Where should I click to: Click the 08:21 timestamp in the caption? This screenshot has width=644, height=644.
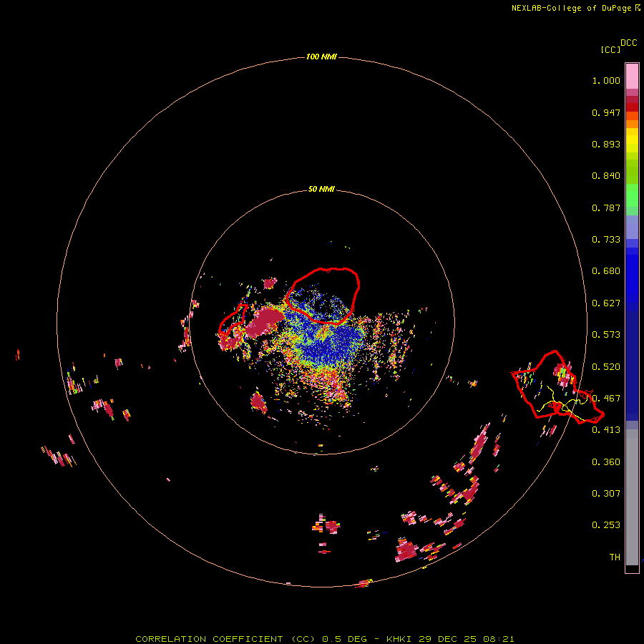pos(499,639)
